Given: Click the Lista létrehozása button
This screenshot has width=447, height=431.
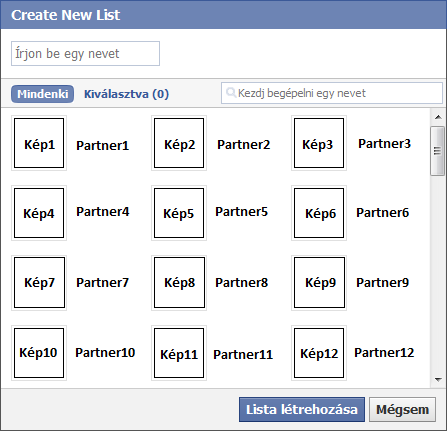Looking at the screenshot, I should (x=302, y=409).
